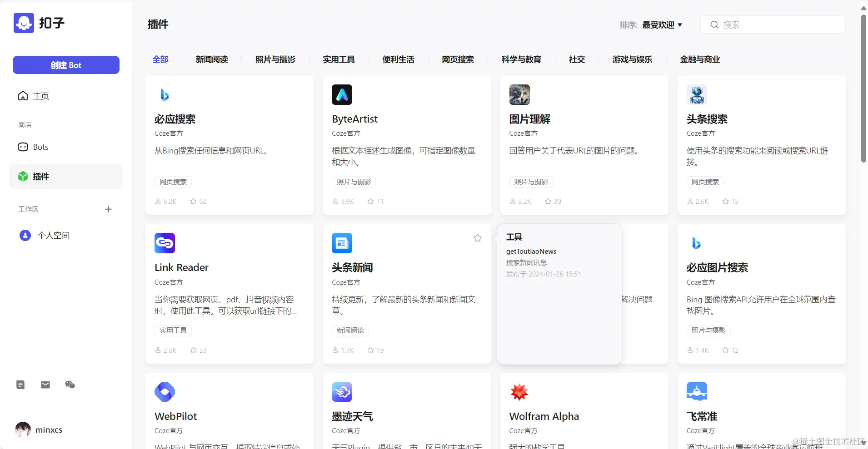Click the Bing icon on 必应图片搜索 card
The height and width of the screenshot is (449, 868).
697,243
